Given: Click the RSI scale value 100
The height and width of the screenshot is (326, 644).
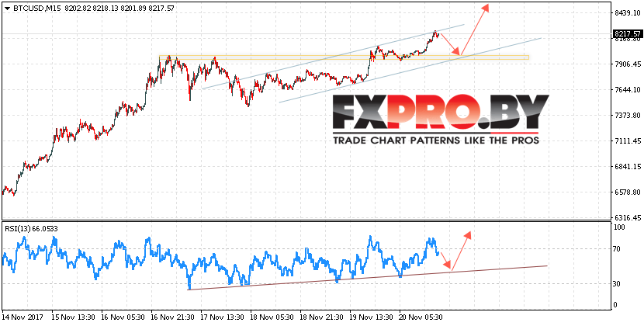Looking at the screenshot, I should tap(619, 227).
